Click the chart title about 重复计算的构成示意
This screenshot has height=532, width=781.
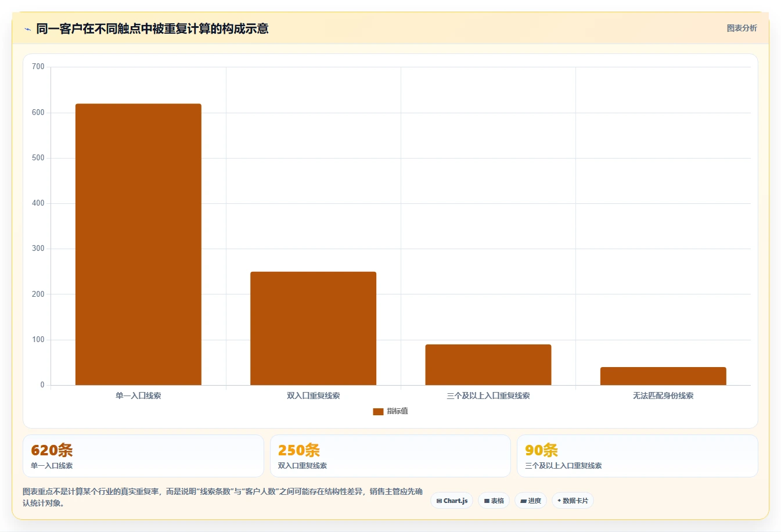pyautogui.click(x=152, y=28)
